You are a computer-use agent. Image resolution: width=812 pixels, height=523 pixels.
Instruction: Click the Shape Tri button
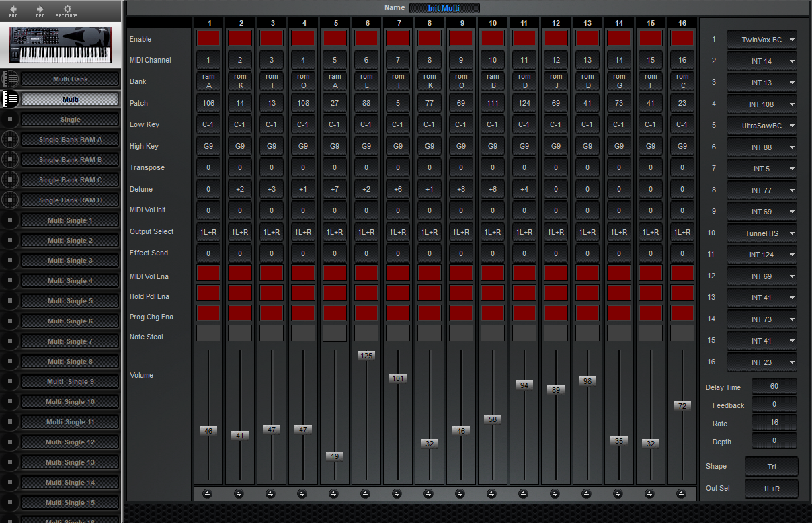pos(771,467)
